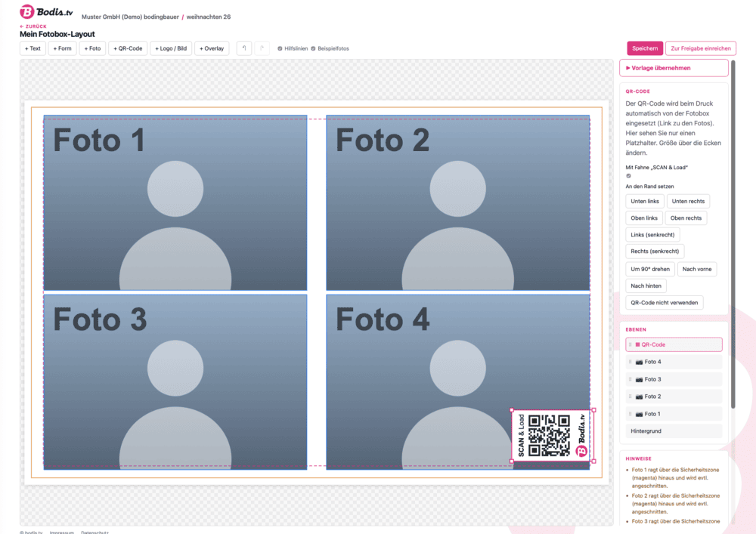756x534 pixels.
Task: Click 'Zur Freigabe einreichen' button
Action: [701, 48]
